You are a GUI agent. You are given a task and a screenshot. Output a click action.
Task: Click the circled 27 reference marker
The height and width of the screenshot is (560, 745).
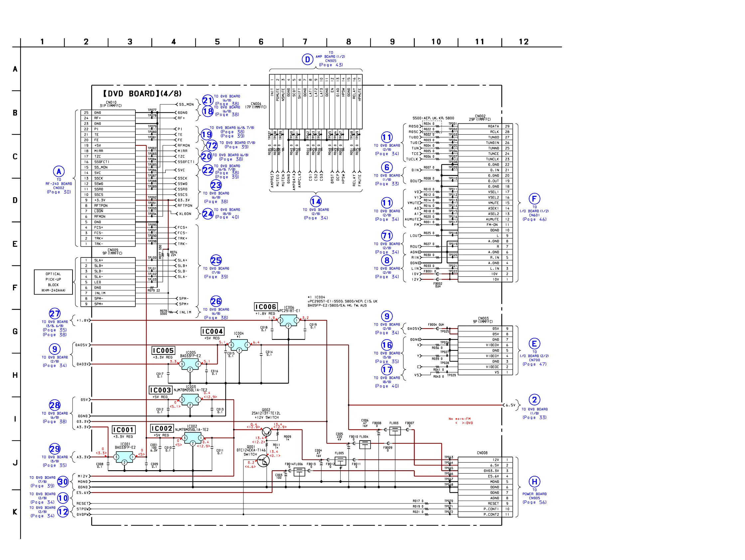(x=55, y=314)
